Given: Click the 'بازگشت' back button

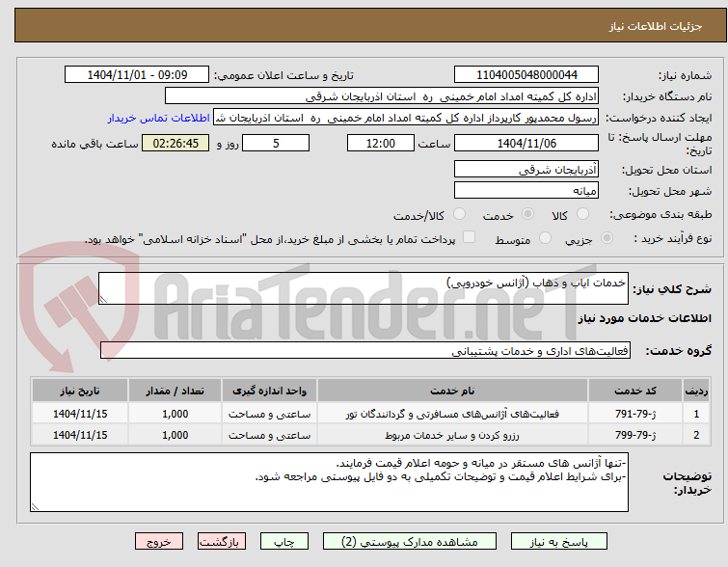Looking at the screenshot, I should [221, 542].
